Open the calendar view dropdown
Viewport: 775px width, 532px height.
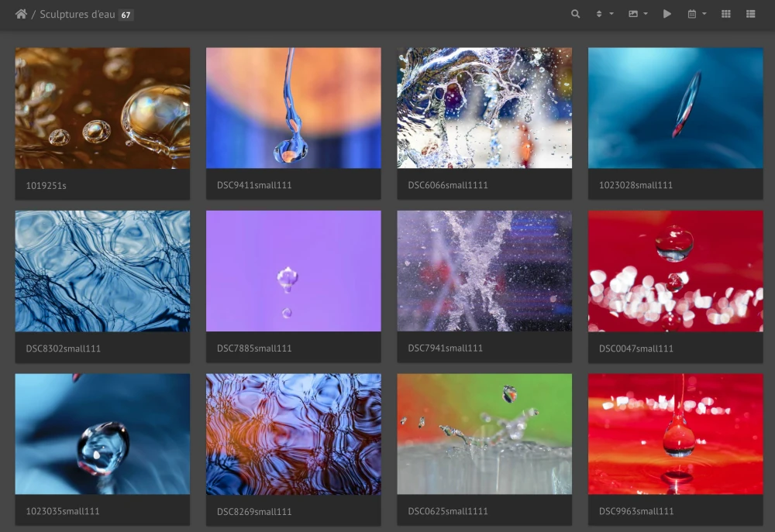click(x=697, y=14)
